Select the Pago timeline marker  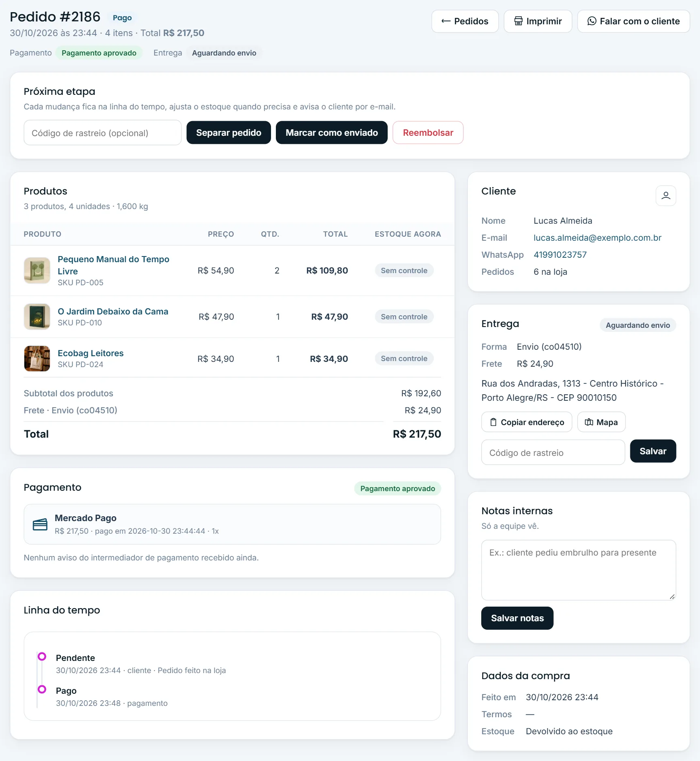pos(42,689)
